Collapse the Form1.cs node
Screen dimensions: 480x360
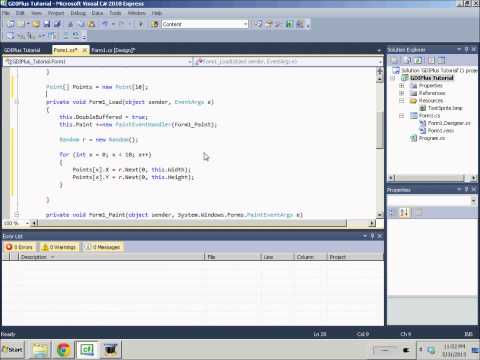tap(402, 115)
